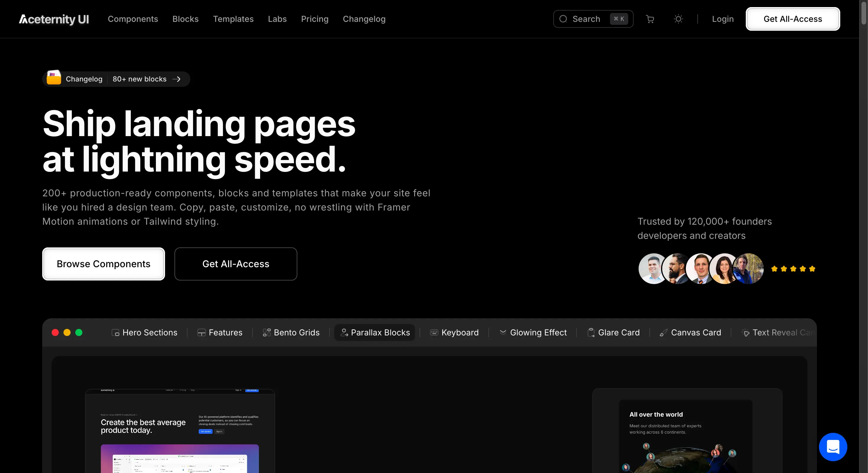Open the Glare Card tab

tap(613, 333)
